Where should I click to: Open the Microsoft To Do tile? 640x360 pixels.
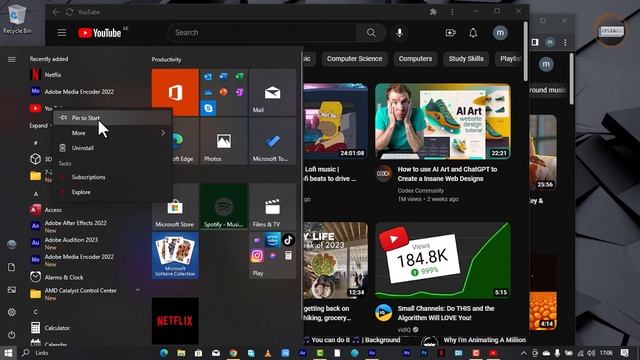(273, 142)
